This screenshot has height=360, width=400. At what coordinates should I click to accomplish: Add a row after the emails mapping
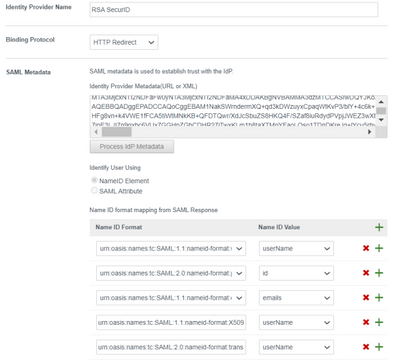[379, 298]
